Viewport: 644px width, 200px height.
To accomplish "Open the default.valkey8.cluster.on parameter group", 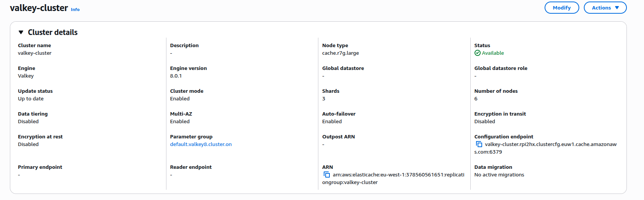I will (201, 144).
